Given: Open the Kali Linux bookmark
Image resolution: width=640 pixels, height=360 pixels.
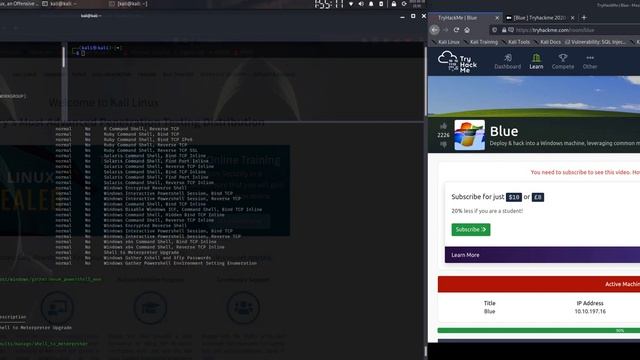Looking at the screenshot, I should pyautogui.click(x=446, y=42).
